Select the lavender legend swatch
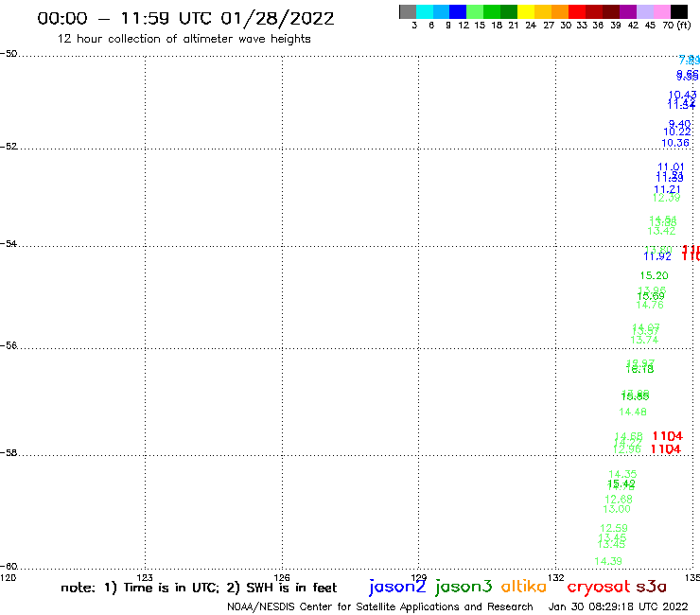Viewport: 700px width, 615px height. click(x=644, y=11)
